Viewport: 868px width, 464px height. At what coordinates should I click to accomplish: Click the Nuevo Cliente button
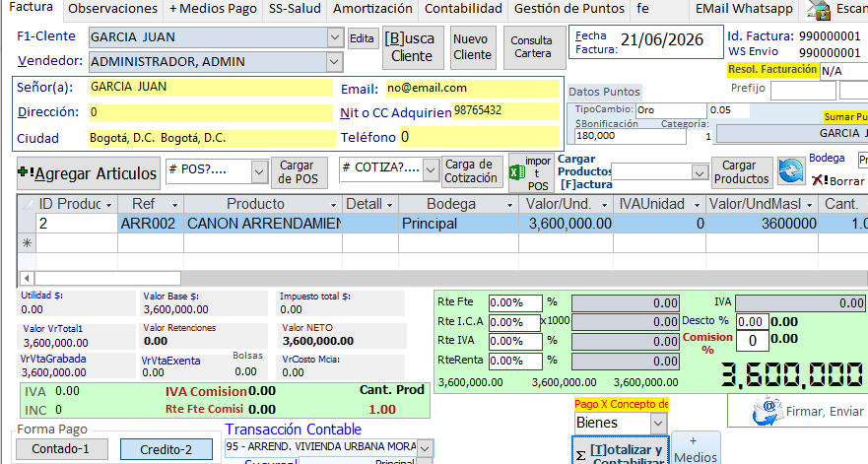point(472,47)
